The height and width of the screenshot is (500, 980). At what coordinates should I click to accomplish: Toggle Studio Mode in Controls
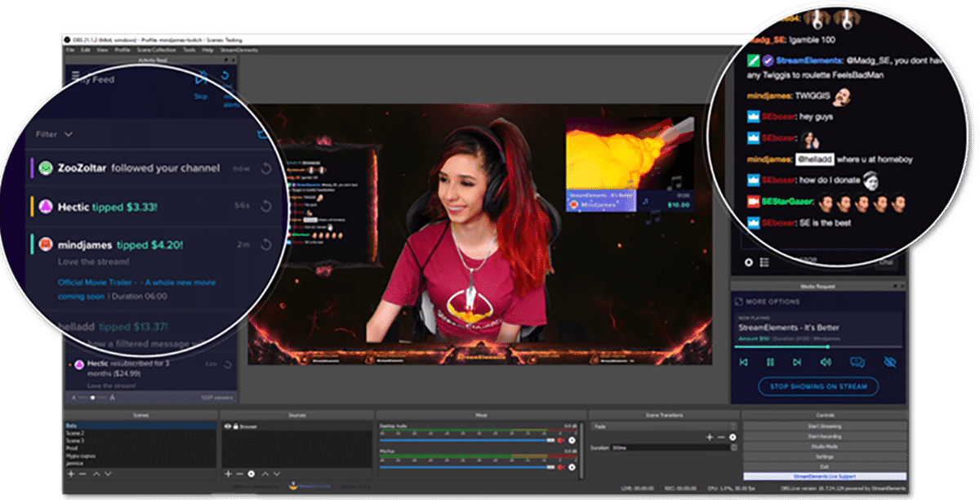[x=826, y=446]
